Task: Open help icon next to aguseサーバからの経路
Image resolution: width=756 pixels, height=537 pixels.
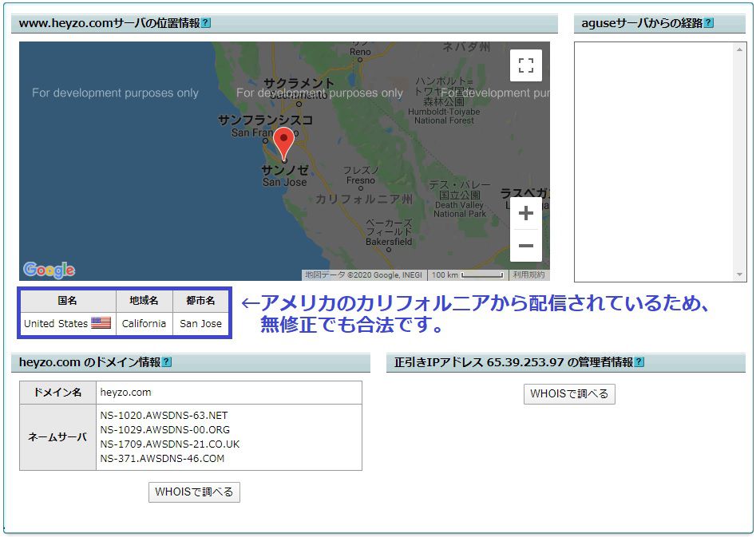Action: coord(709,22)
